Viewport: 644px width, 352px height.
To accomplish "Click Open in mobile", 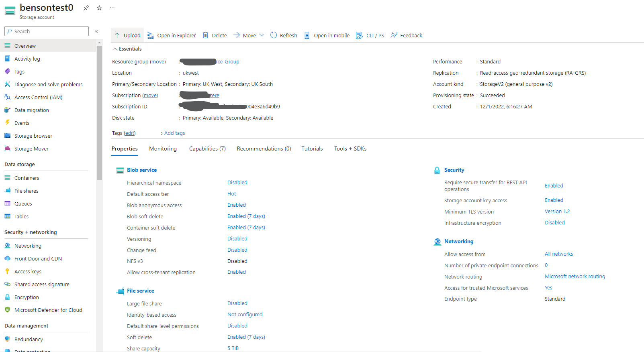I will [327, 35].
